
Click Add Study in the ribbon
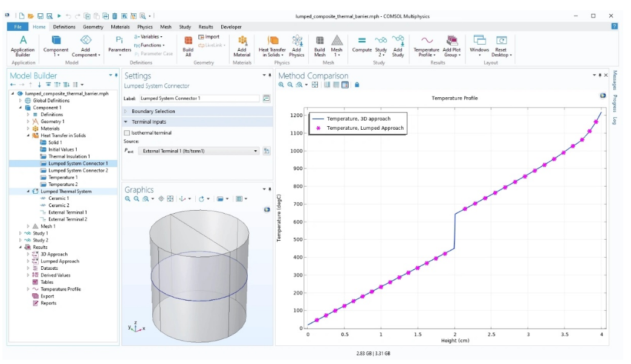398,46
